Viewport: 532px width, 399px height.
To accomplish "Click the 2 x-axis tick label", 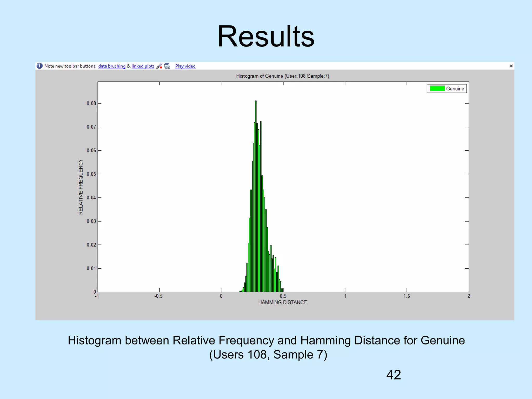I will click(469, 296).
